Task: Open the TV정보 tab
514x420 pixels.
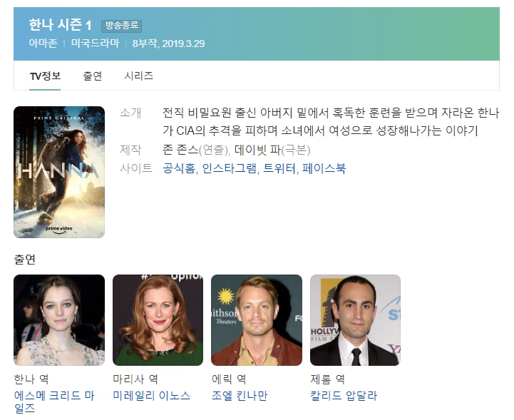Action: pos(45,76)
